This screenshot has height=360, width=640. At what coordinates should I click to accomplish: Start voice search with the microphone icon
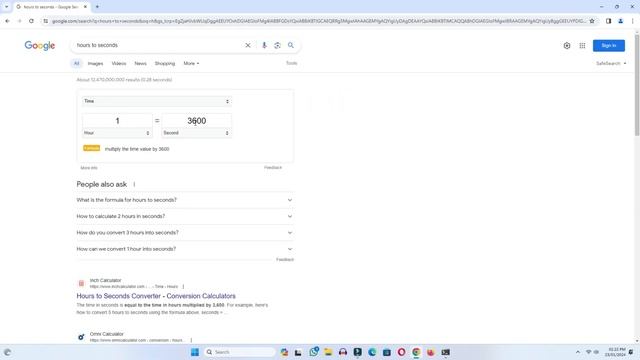264,45
